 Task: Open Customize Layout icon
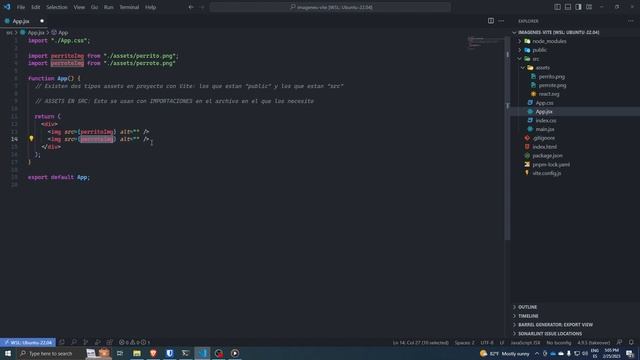(589, 7)
